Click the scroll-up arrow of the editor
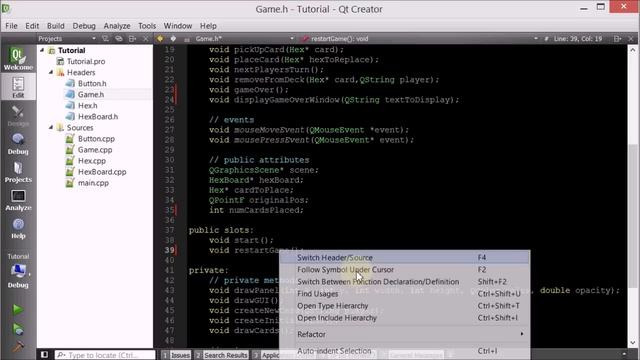The height and width of the screenshot is (360, 640). 633,50
